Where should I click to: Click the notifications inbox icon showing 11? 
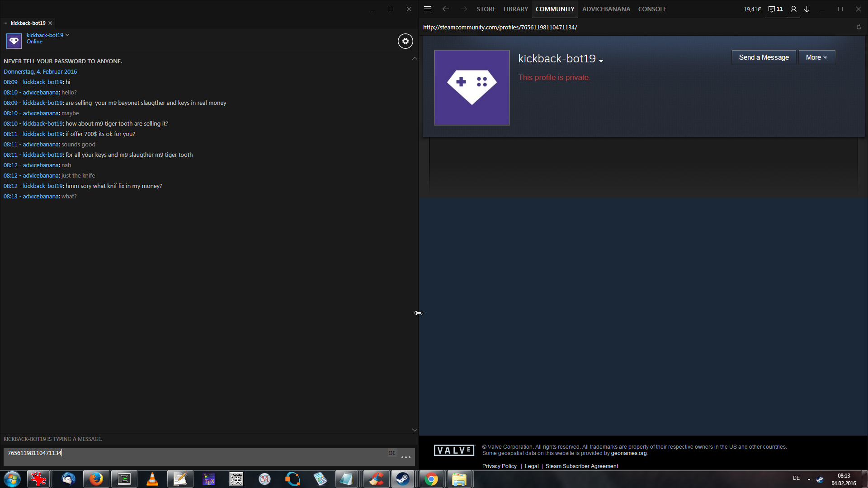point(775,9)
